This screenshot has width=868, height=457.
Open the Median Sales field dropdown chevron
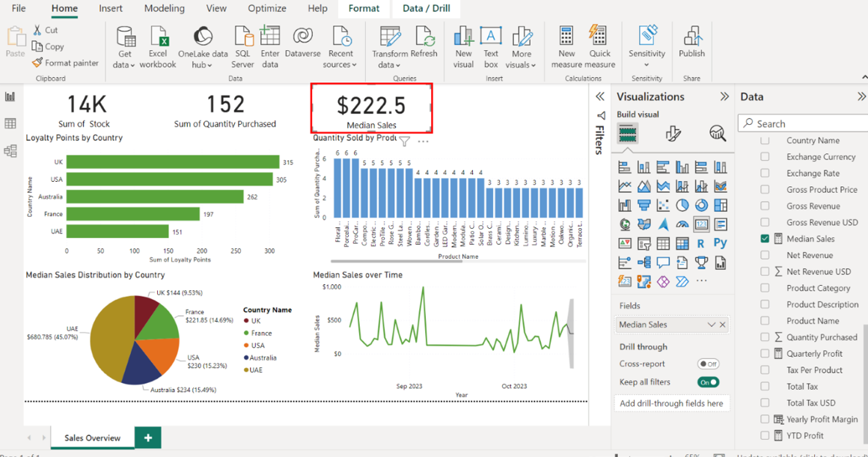point(712,325)
